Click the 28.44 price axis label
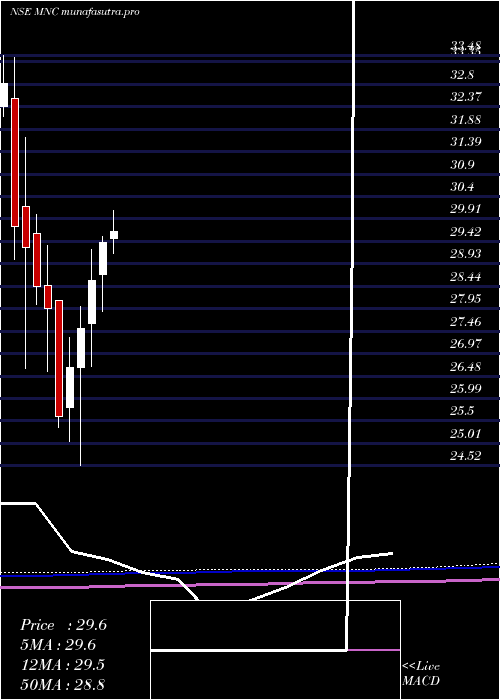 click(466, 277)
